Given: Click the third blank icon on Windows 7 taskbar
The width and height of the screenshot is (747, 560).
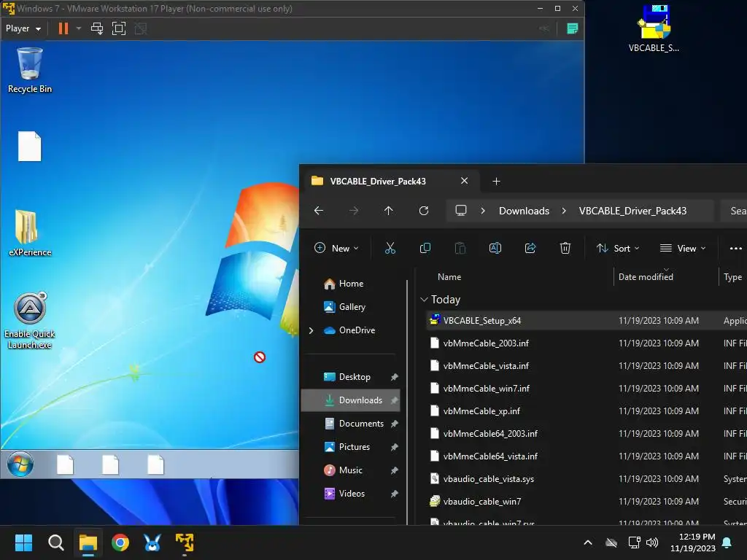Looking at the screenshot, I should click(156, 464).
